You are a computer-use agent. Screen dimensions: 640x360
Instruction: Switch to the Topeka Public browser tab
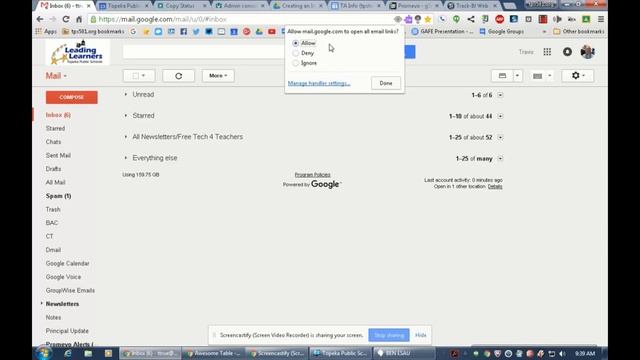tap(123, 6)
